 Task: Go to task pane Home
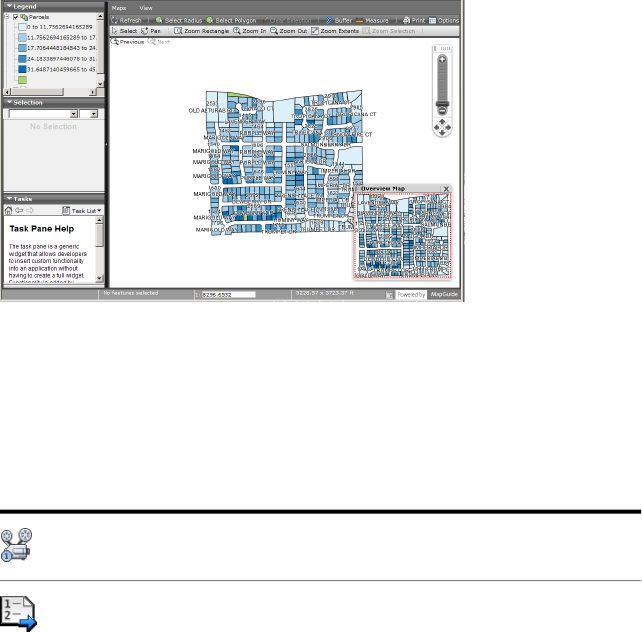coord(8,210)
